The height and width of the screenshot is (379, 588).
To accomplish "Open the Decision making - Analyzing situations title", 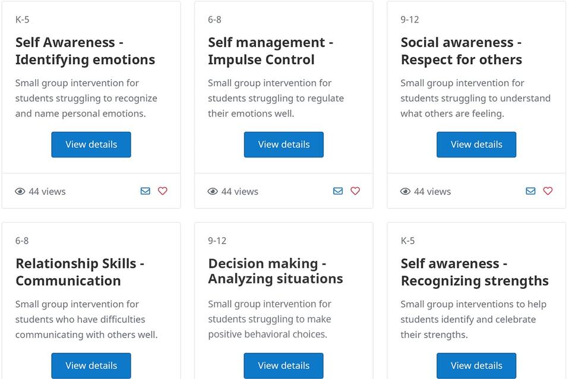I will click(x=276, y=271).
